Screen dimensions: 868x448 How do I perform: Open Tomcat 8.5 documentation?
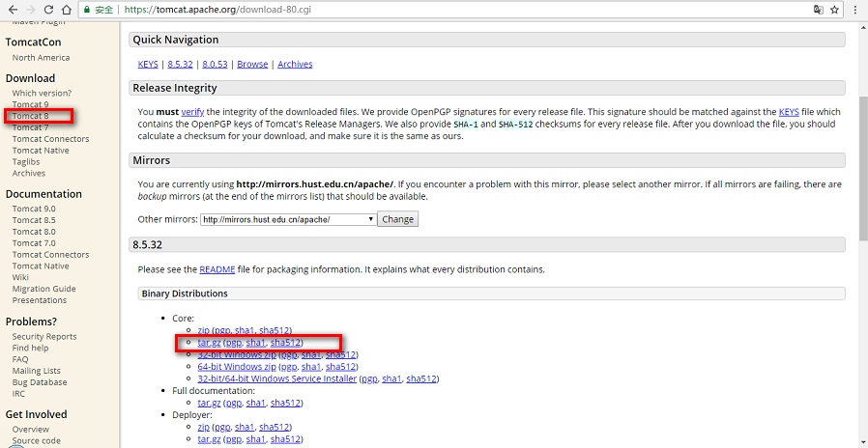click(x=34, y=220)
